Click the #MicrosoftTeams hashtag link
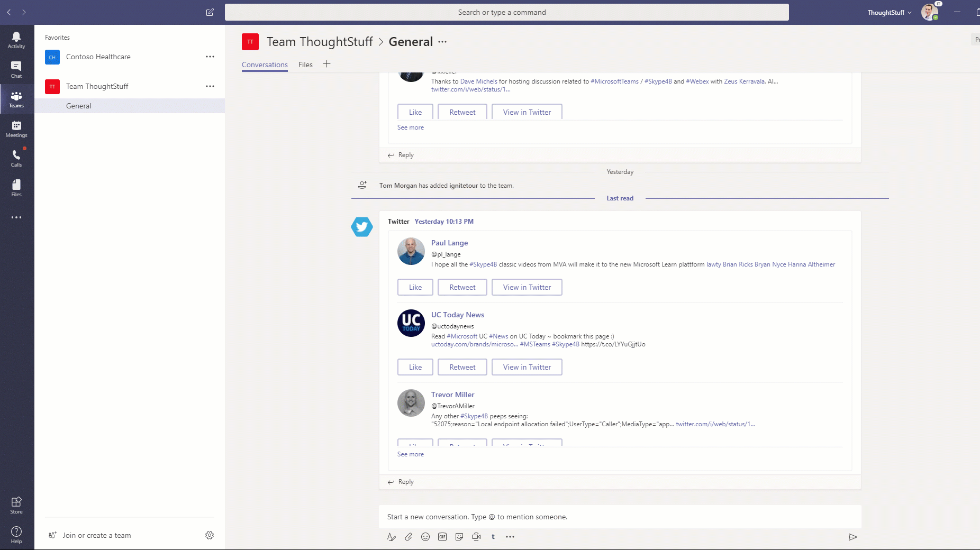Screen dimensions: 980x550 (614, 81)
